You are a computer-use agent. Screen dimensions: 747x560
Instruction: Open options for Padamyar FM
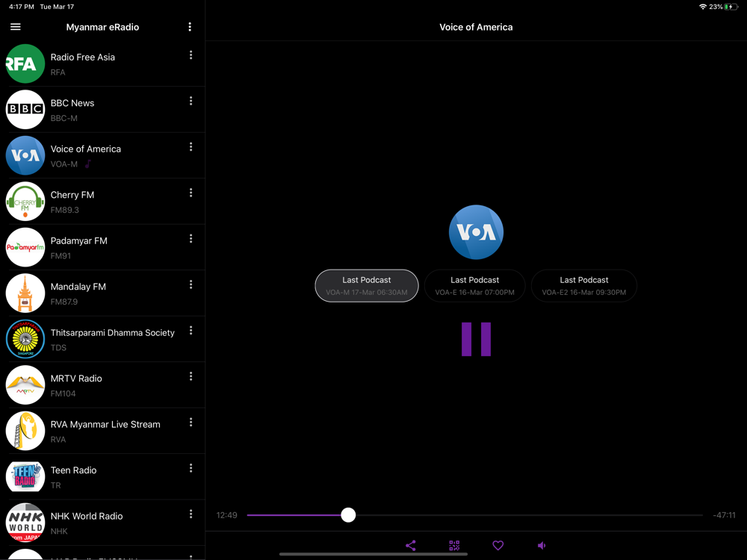(x=190, y=239)
